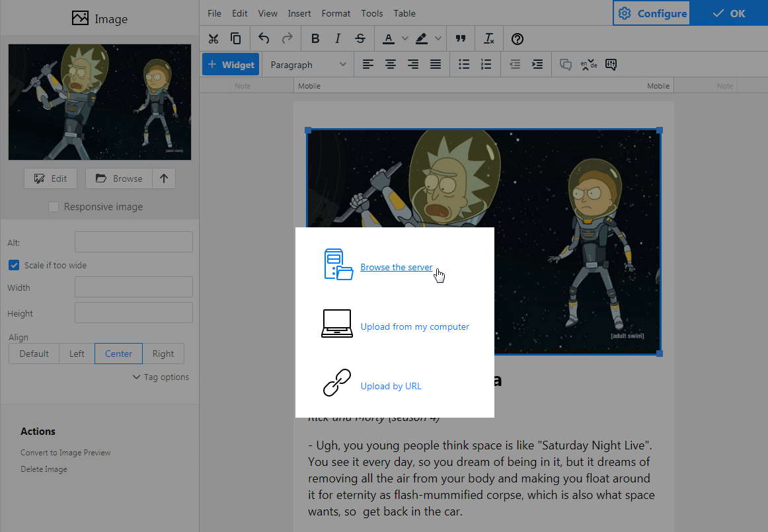Apply the highlight background color
The height and width of the screenshot is (532, 768).
[422, 39]
